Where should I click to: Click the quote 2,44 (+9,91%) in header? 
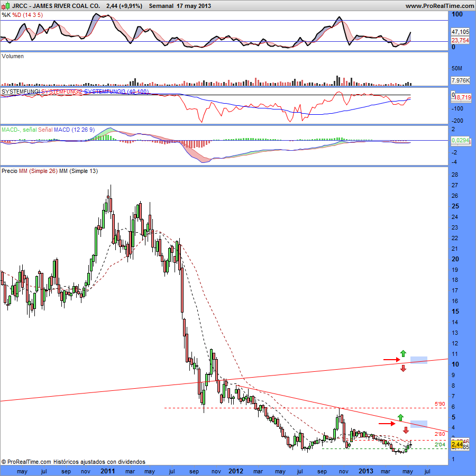124,6
